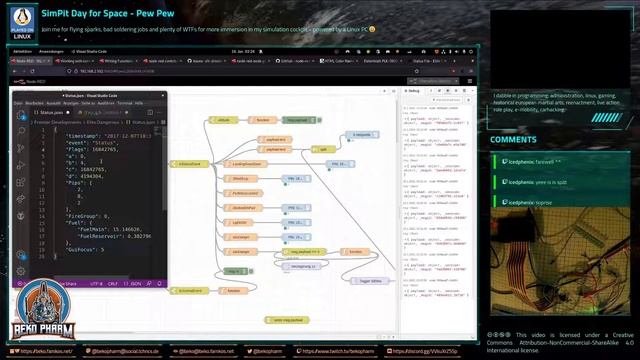Open the Node-RED hamburger main menu
The image size is (640, 360).
(470, 81)
